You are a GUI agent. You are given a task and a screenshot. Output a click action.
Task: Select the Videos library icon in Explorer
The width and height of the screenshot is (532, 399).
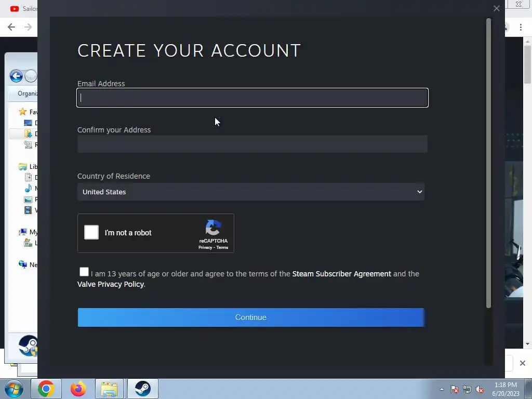[x=28, y=210]
